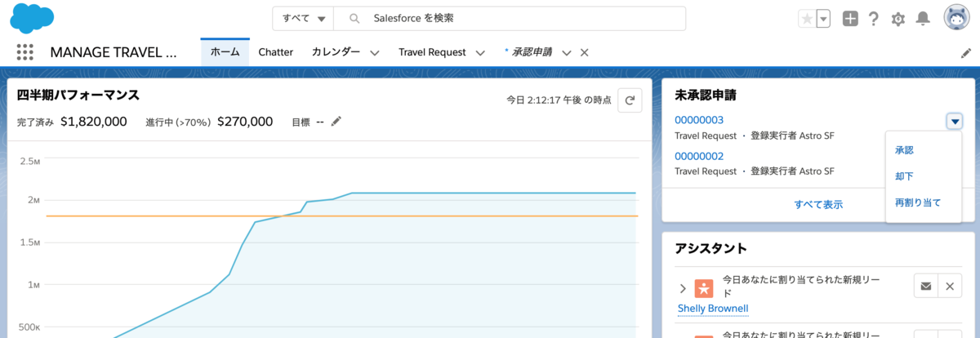Image resolution: width=980 pixels, height=338 pixels.
Task: Switch to the ホーム tab
Action: point(225,51)
